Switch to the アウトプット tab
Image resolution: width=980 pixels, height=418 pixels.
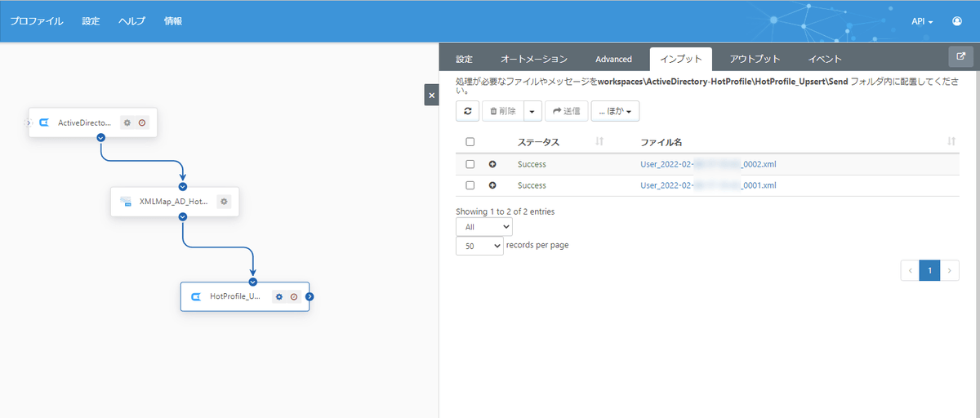[755, 59]
